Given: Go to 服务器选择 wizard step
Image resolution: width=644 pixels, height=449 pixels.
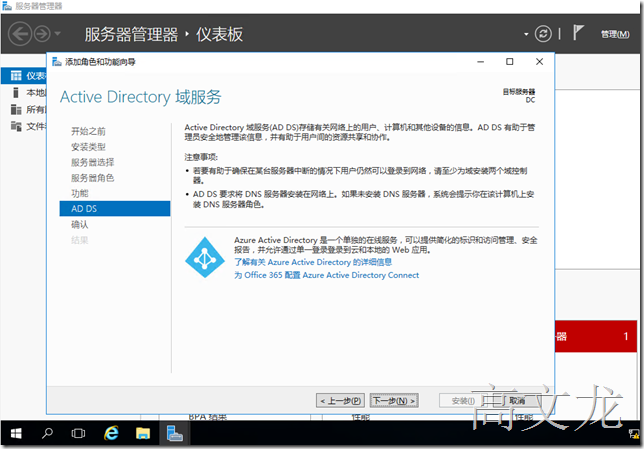Looking at the screenshot, I should pyautogui.click(x=92, y=162).
